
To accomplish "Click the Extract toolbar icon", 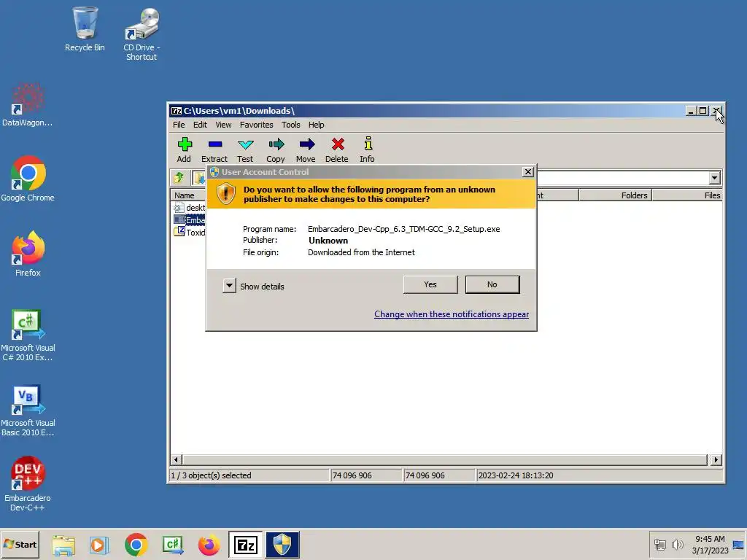I will tap(214, 149).
